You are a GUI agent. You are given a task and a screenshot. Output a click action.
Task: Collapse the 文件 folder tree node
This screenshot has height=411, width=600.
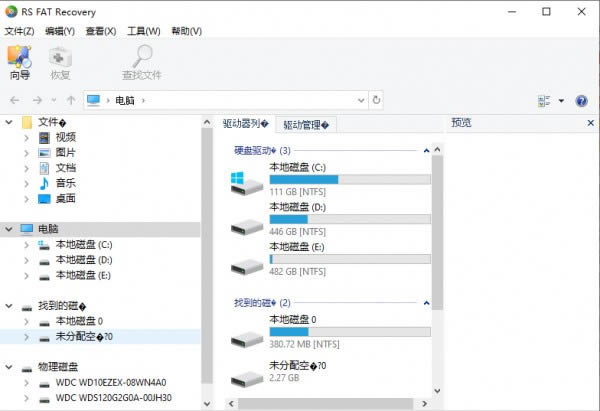pyautogui.click(x=9, y=122)
